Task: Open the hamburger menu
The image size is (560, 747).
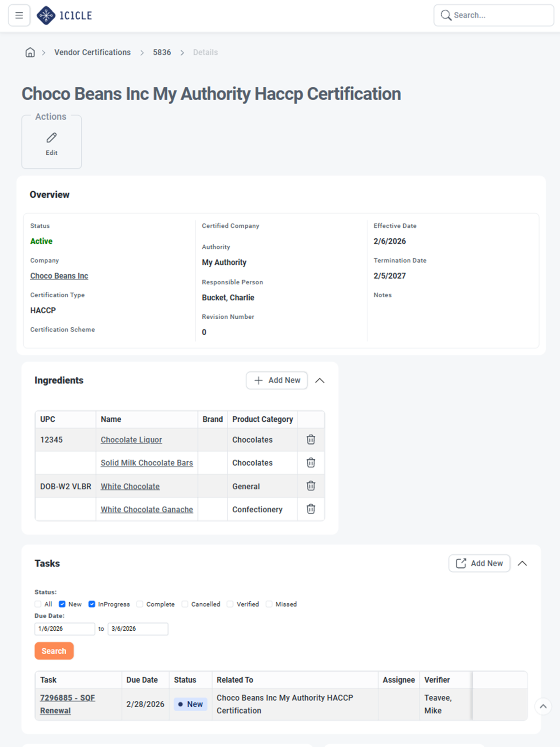Action: click(19, 15)
